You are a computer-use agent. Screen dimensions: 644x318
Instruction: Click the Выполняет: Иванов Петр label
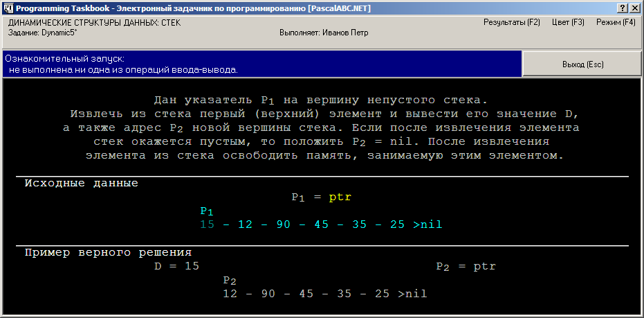coord(324,33)
